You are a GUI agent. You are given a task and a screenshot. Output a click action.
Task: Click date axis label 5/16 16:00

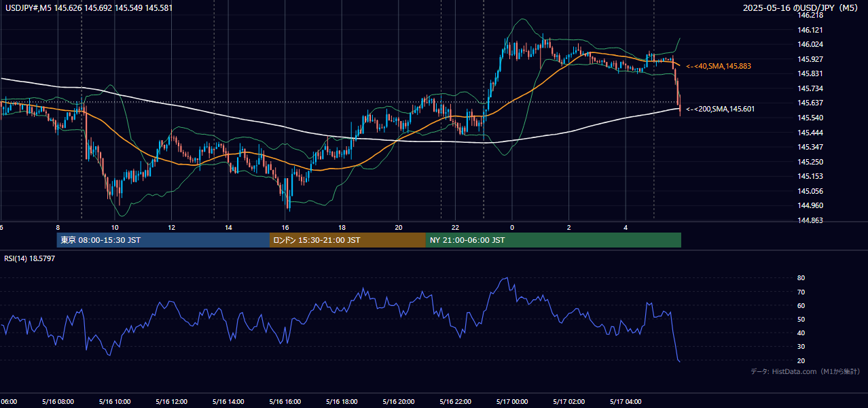point(285,401)
